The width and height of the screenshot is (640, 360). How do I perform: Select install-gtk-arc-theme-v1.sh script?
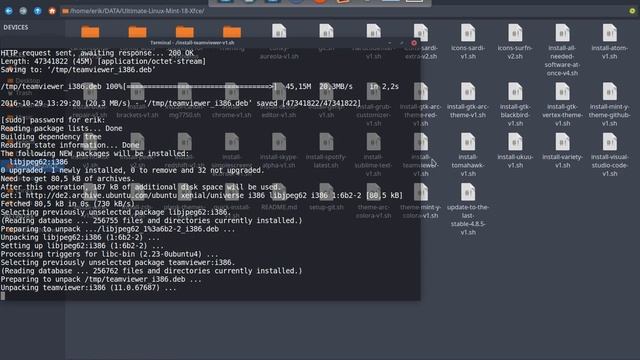[468, 100]
